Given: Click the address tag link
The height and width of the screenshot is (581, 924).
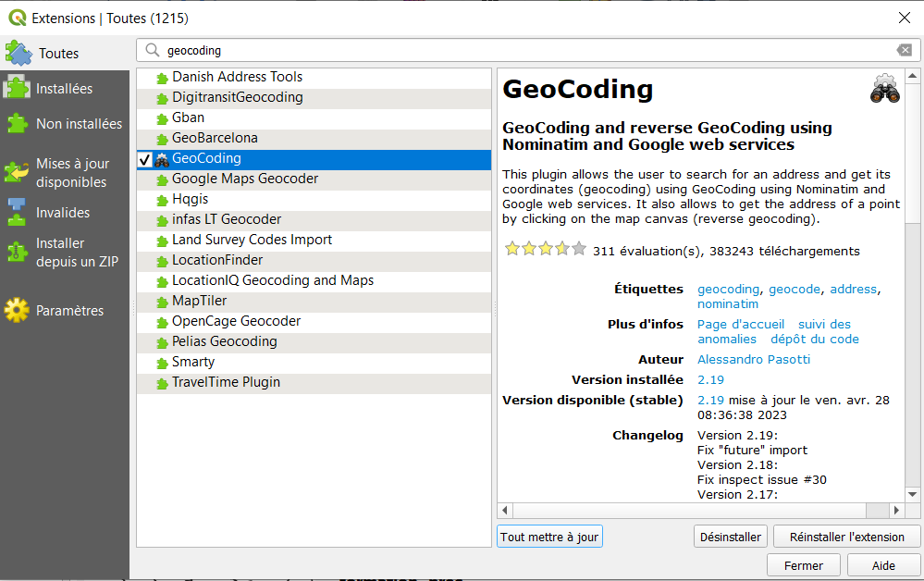Looking at the screenshot, I should (854, 290).
